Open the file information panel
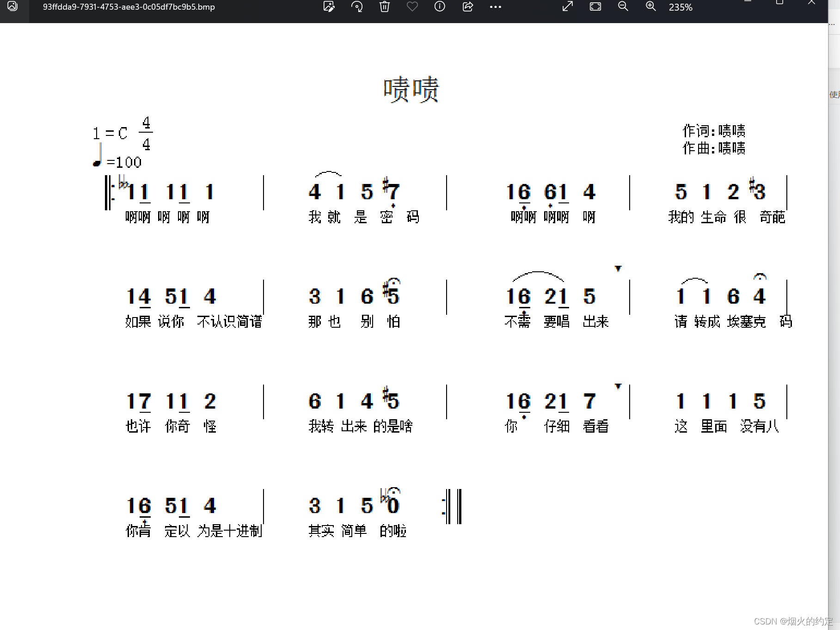The image size is (840, 630). click(x=439, y=7)
